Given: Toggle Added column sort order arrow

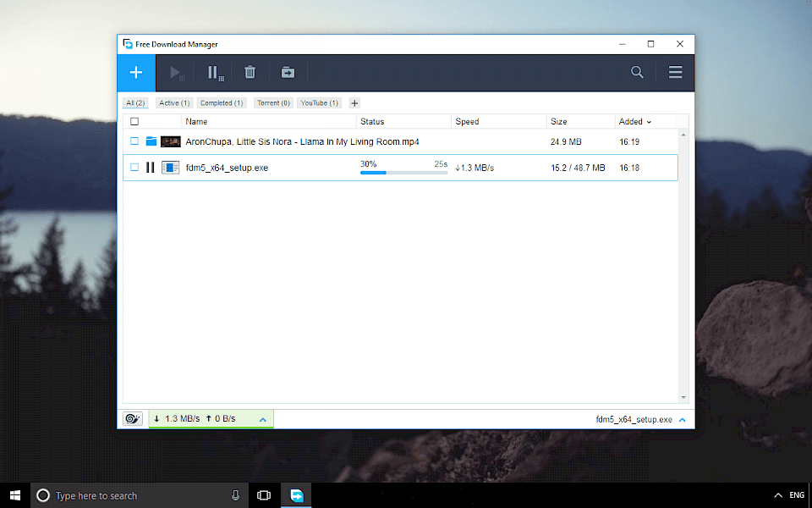Looking at the screenshot, I should pyautogui.click(x=649, y=122).
